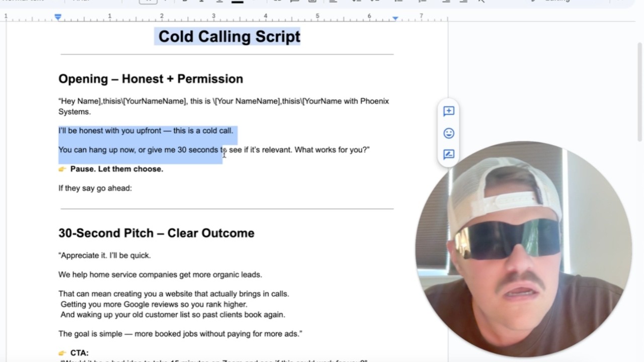Viewport: 644px width, 362px height.
Task: Click the pointing-hand emoji before 'Pause.'
Action: (x=62, y=169)
